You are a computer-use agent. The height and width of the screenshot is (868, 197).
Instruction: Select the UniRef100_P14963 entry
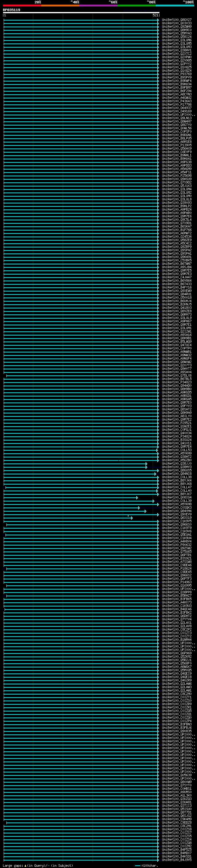pyautogui.click(x=176, y=582)
